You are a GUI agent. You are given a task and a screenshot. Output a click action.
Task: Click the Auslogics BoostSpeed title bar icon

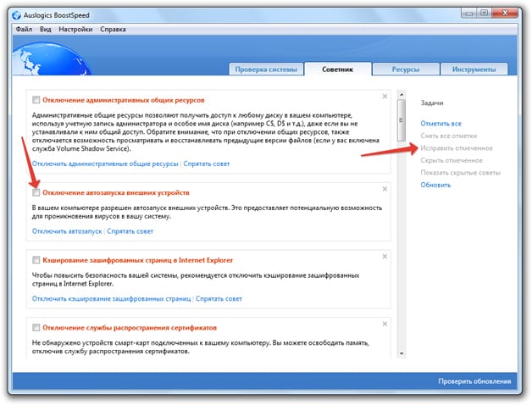16,15
